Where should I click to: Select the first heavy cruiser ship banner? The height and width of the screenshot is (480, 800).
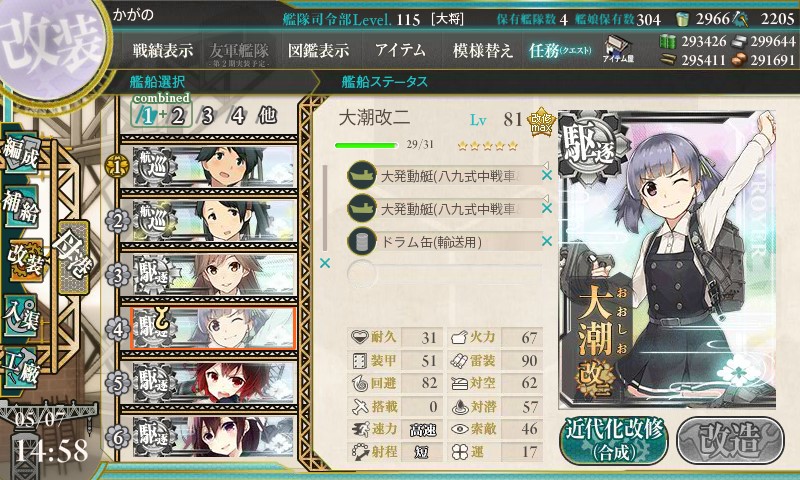click(x=214, y=166)
